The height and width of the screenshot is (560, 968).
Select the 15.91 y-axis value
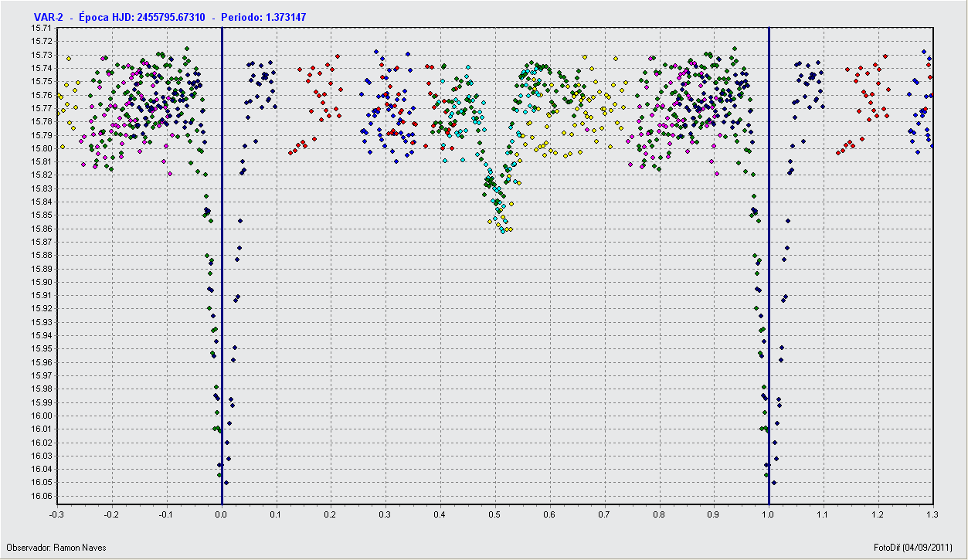coord(42,295)
